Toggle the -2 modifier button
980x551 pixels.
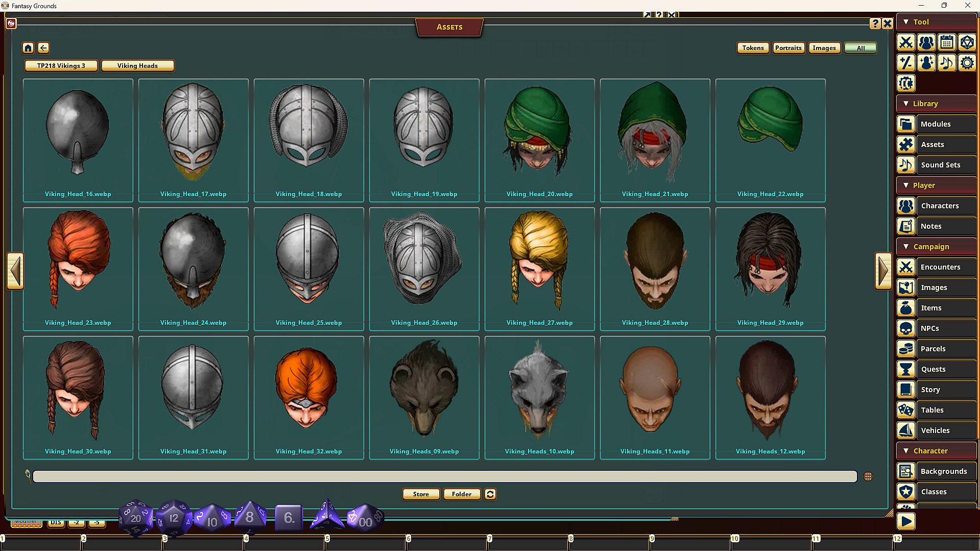coord(76,522)
